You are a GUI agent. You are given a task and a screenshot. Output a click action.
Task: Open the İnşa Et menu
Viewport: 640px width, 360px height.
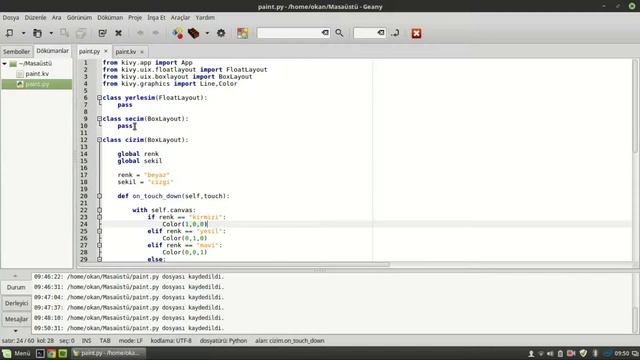156,18
